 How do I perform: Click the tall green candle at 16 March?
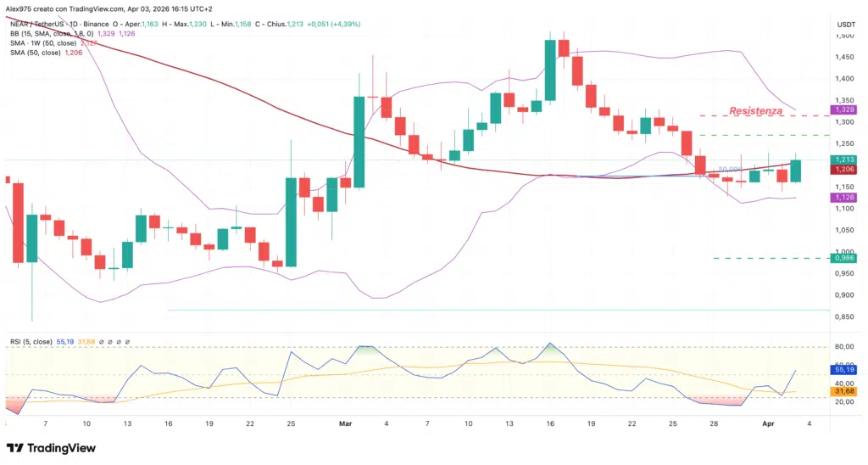pos(550,70)
